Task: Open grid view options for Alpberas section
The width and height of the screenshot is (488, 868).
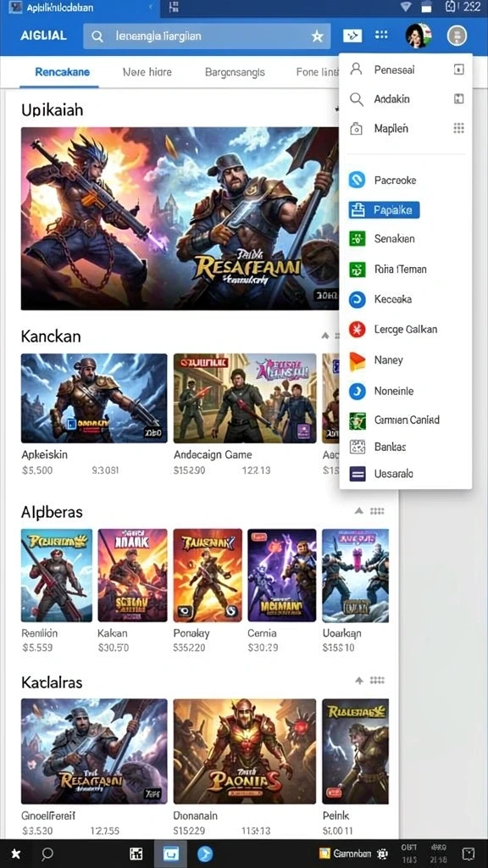Action: pos(377,510)
